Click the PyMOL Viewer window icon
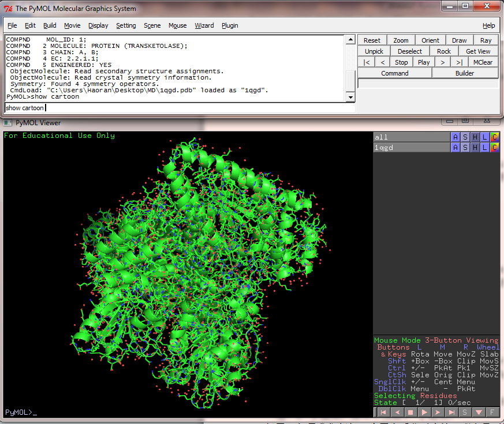 [x=8, y=123]
